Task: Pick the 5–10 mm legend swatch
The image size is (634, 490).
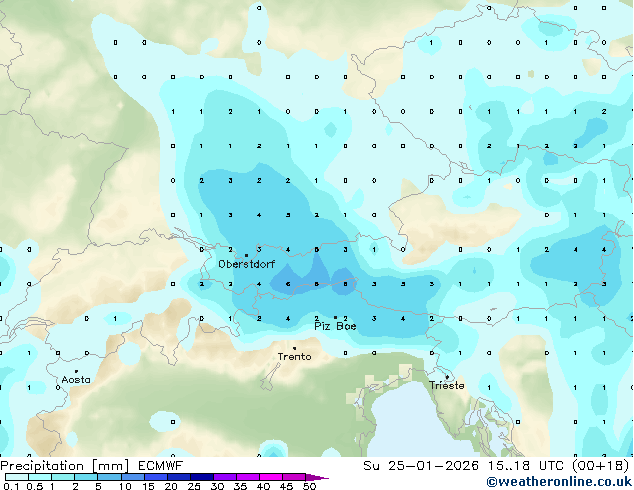Action: tap(109, 477)
